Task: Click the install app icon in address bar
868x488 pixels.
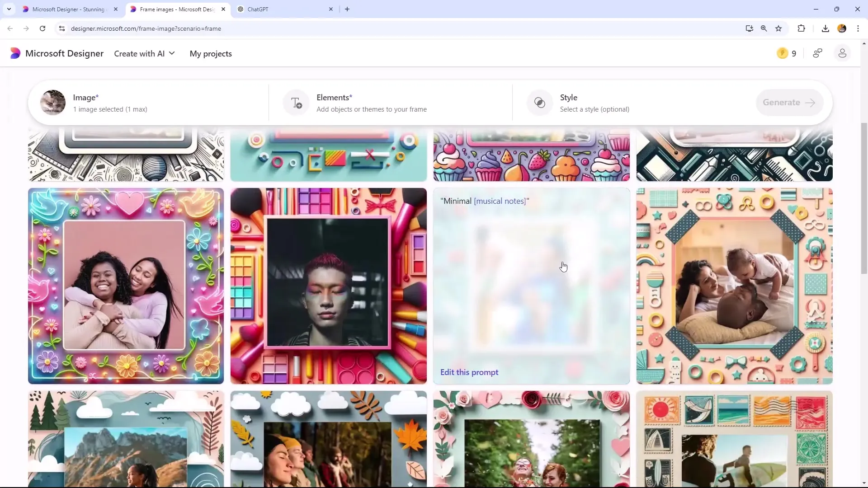Action: click(749, 28)
